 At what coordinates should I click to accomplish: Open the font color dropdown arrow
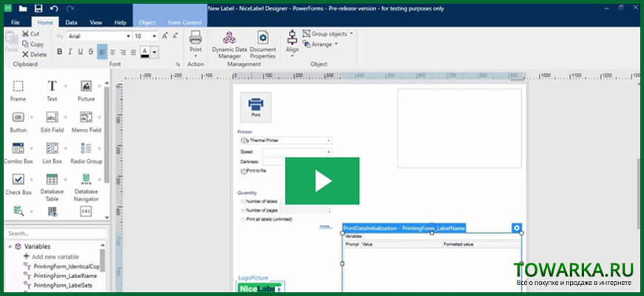click(x=155, y=52)
